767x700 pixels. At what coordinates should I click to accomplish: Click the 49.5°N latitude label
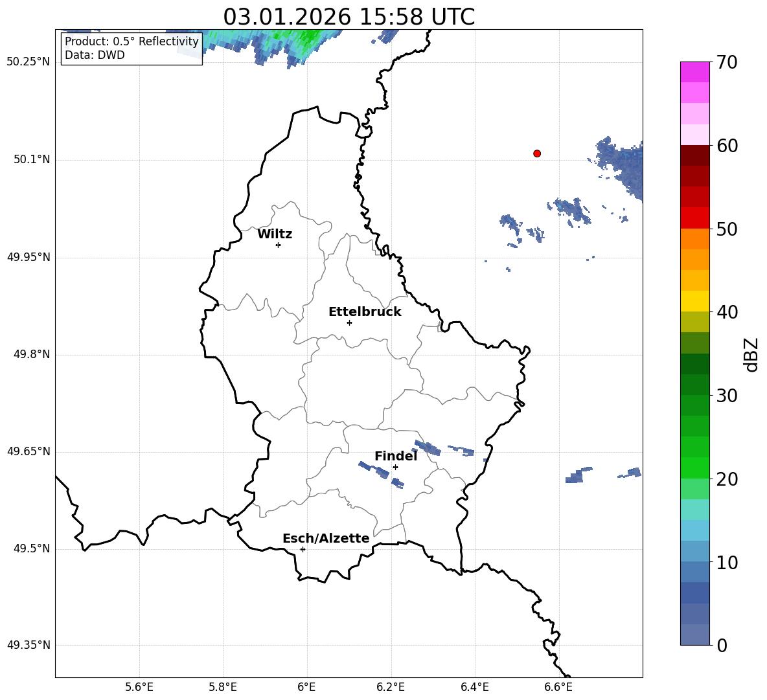pos(32,548)
